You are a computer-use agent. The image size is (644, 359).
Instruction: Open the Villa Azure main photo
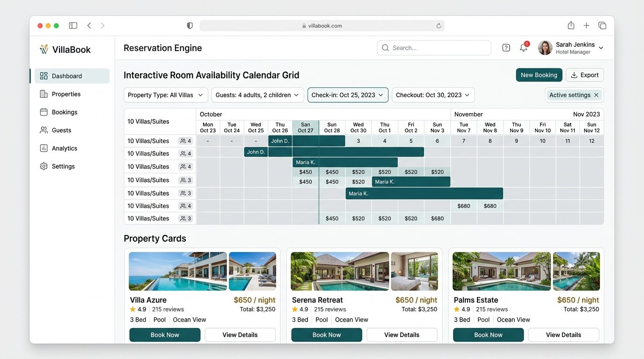[x=178, y=272]
